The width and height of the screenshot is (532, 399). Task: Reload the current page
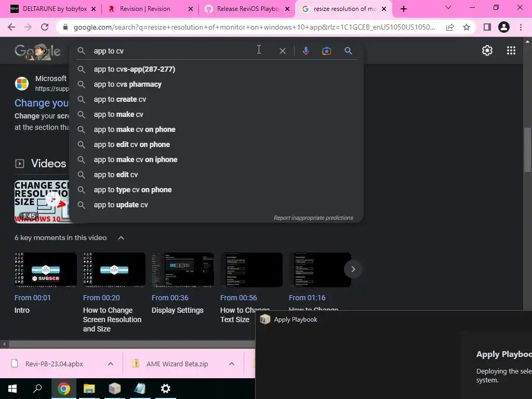(45, 27)
